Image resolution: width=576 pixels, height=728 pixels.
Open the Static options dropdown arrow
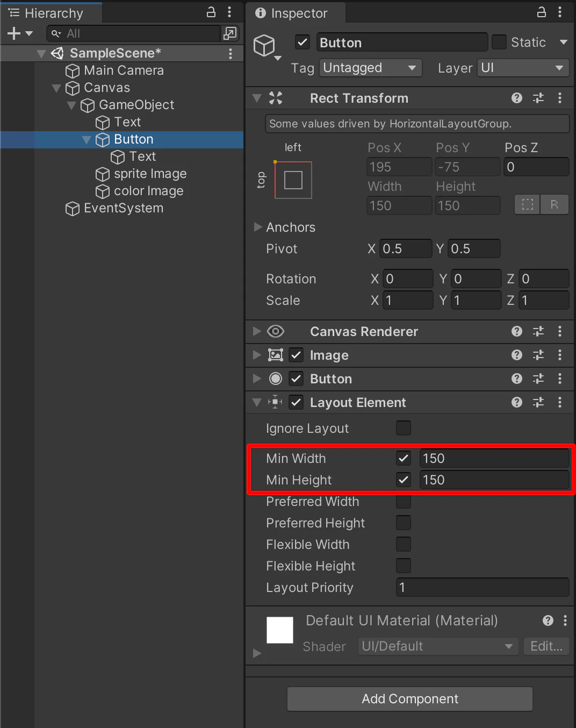point(564,42)
